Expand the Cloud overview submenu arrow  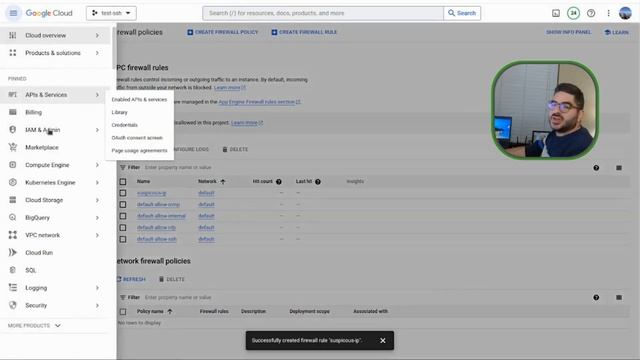(x=97, y=36)
